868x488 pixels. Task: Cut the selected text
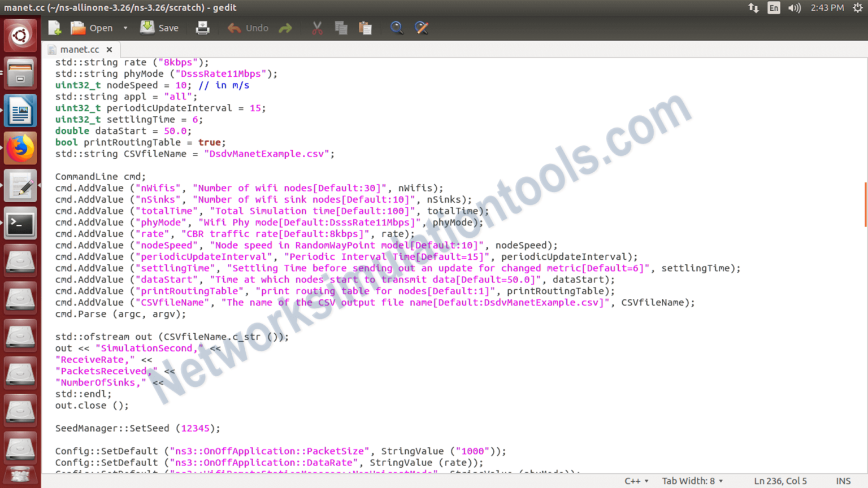[316, 27]
